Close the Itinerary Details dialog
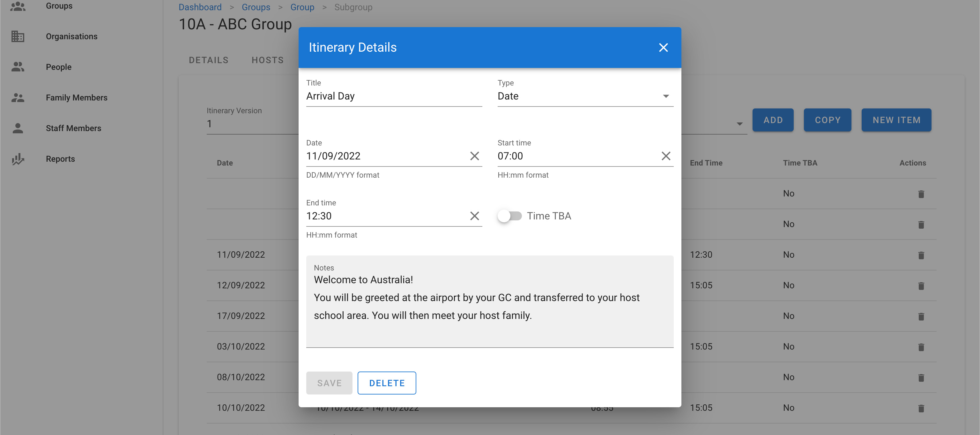Image resolution: width=980 pixels, height=435 pixels. 663,48
